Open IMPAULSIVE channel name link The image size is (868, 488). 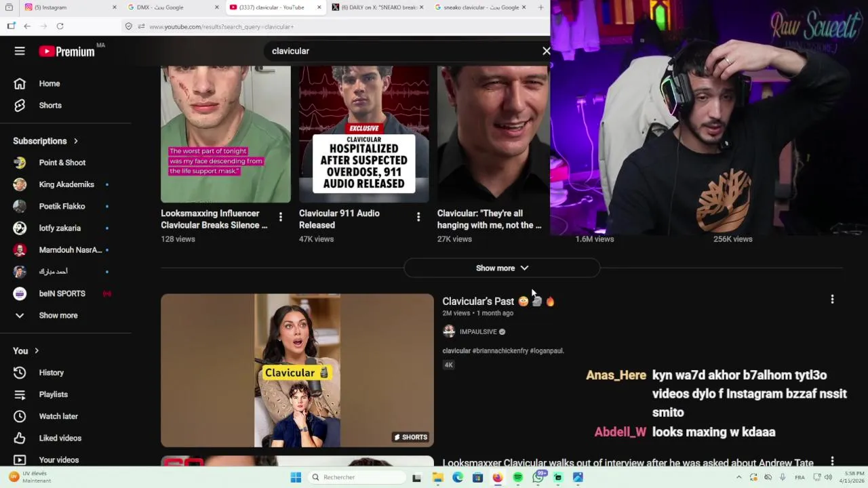(x=478, y=331)
